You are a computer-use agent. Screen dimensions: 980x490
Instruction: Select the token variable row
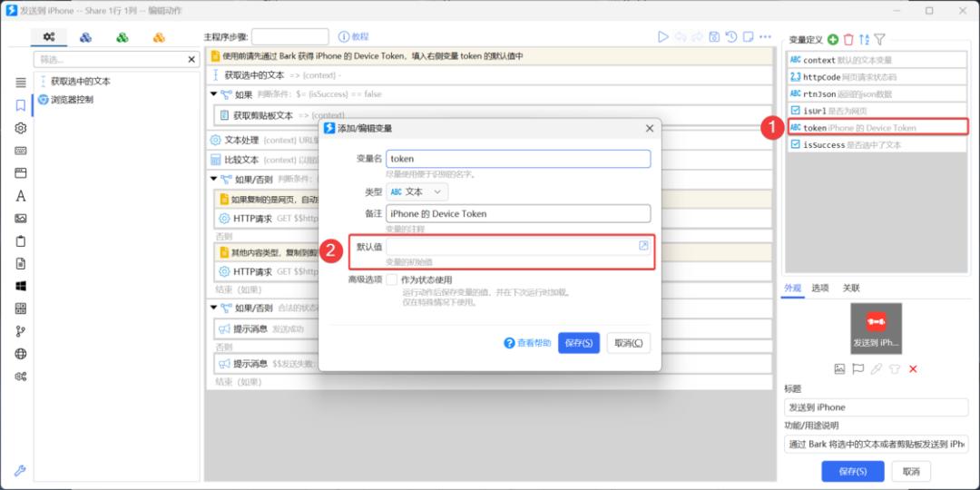pyautogui.click(x=877, y=128)
